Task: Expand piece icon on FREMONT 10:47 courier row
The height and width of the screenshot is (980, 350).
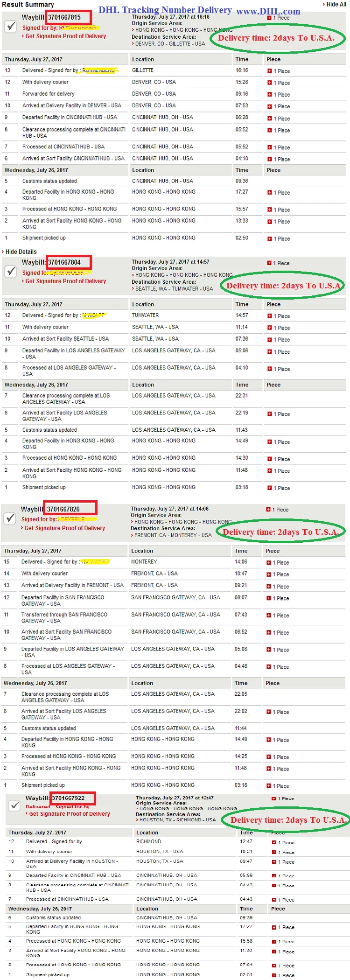Action: [268, 574]
